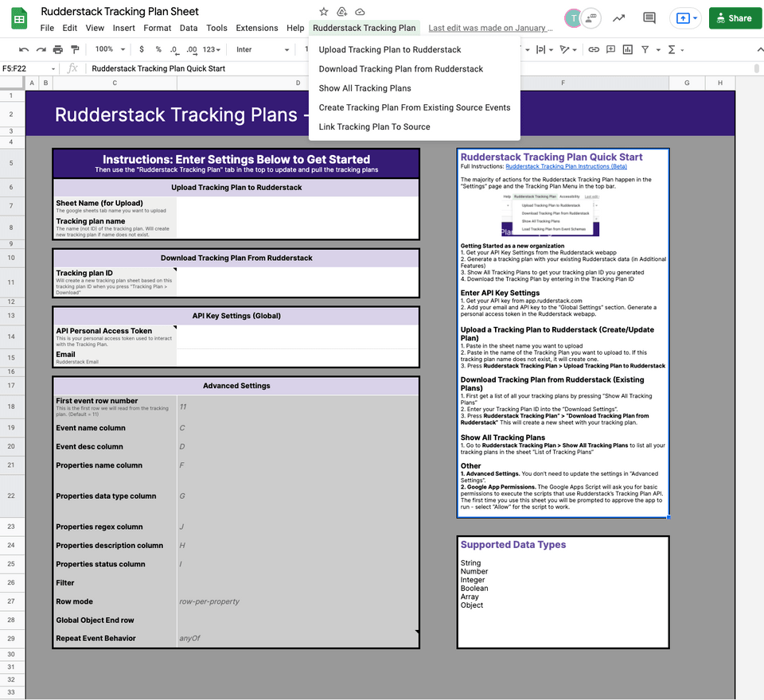Redo the last action
Image resolution: width=764 pixels, height=700 pixels.
pos(41,49)
